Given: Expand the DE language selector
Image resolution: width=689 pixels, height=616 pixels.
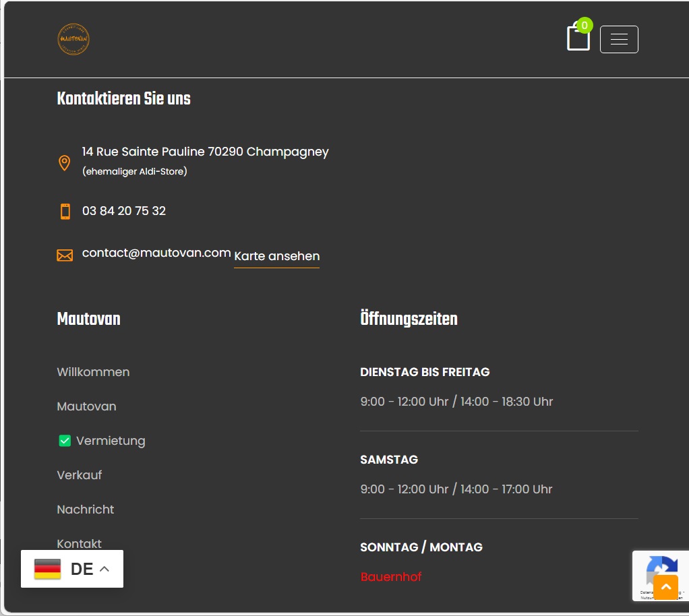Looking at the screenshot, I should (x=72, y=569).
